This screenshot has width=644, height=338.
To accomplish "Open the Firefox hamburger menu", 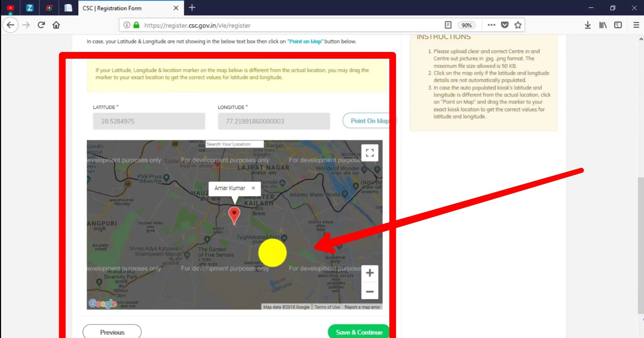I will coord(636,25).
